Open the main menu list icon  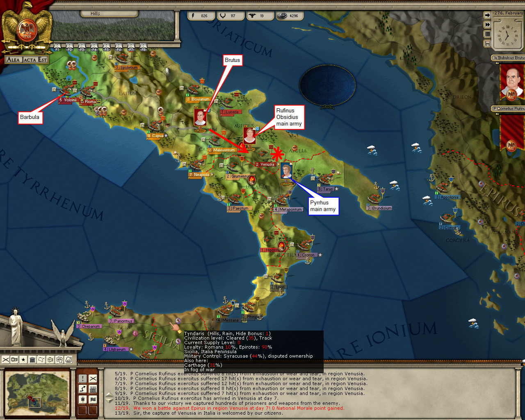coord(487,34)
